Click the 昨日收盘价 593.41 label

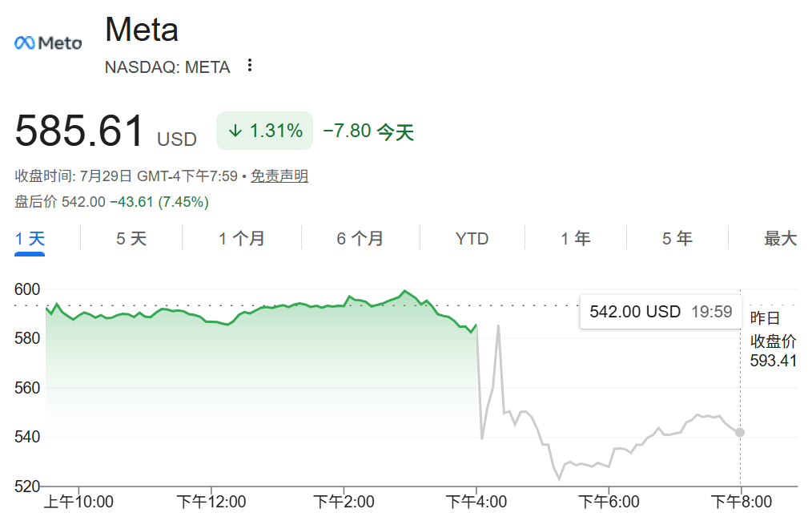[773, 339]
